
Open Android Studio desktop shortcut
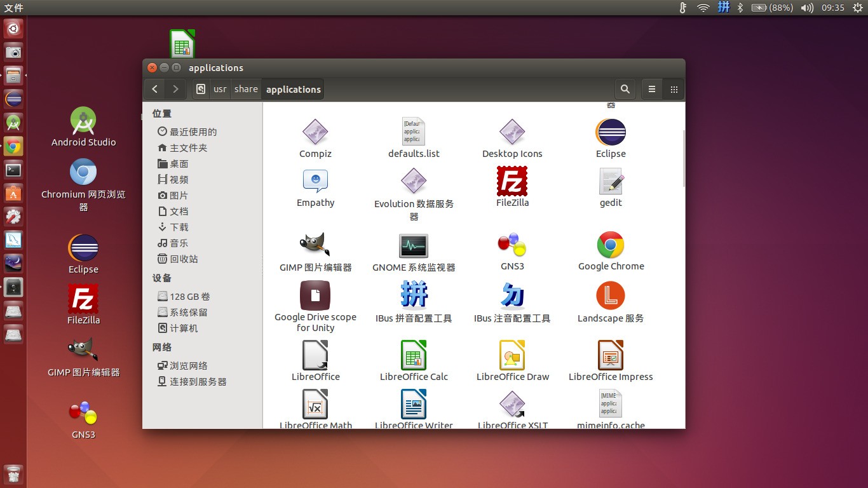83,126
